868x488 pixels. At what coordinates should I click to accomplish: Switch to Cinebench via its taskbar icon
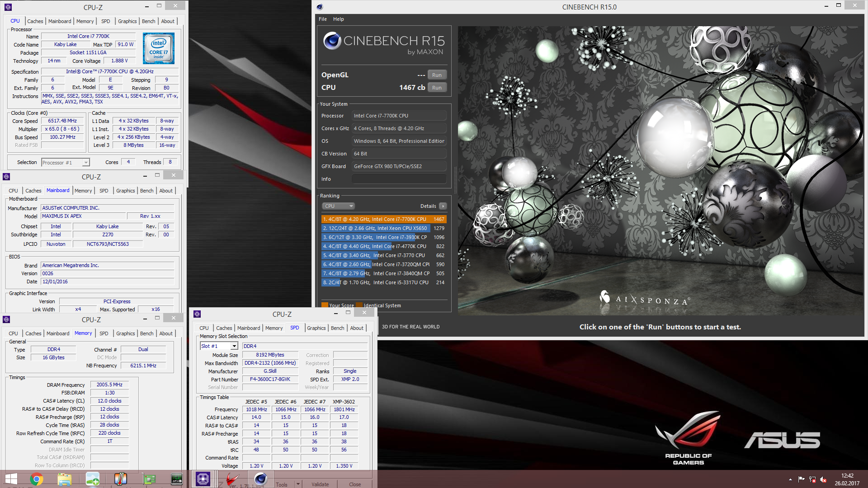click(x=260, y=479)
